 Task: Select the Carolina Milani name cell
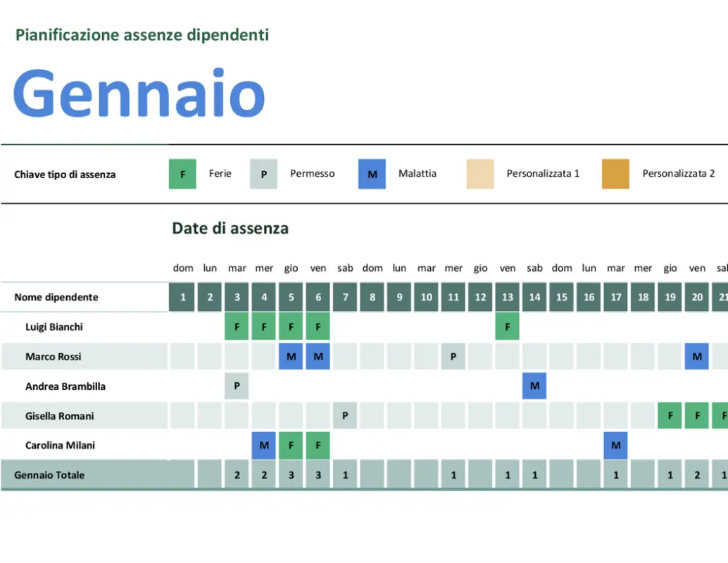click(84, 445)
